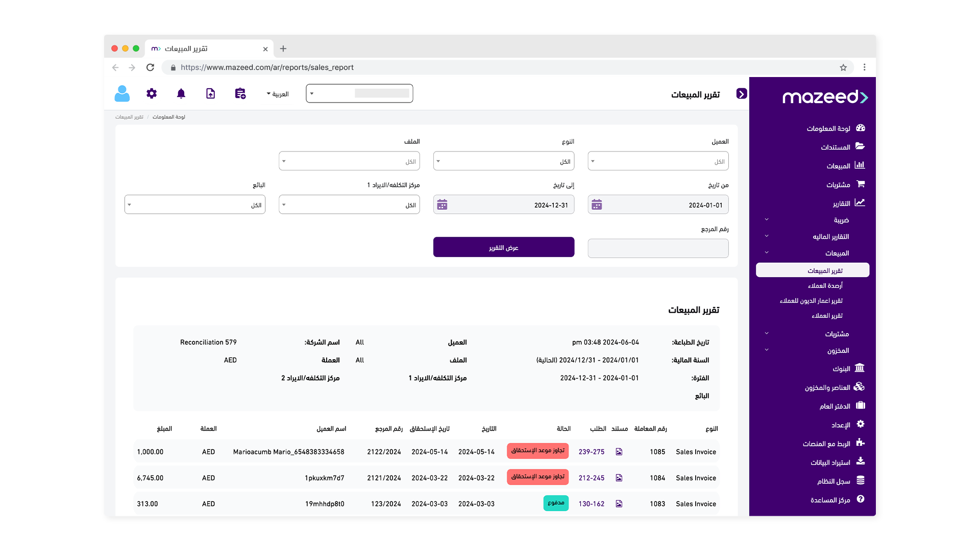Viewport: 980px width, 551px height.
Task: Click the notifications bell icon
Action: (181, 93)
